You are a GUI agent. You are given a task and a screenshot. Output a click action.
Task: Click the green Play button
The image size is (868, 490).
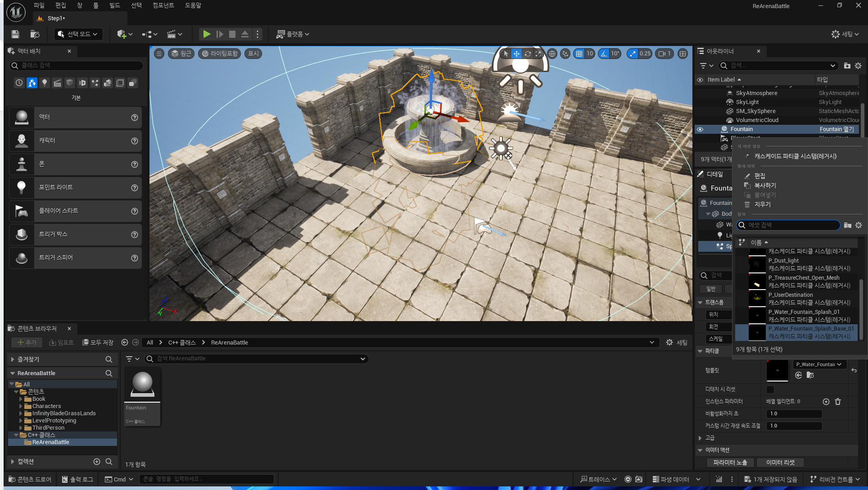point(206,34)
